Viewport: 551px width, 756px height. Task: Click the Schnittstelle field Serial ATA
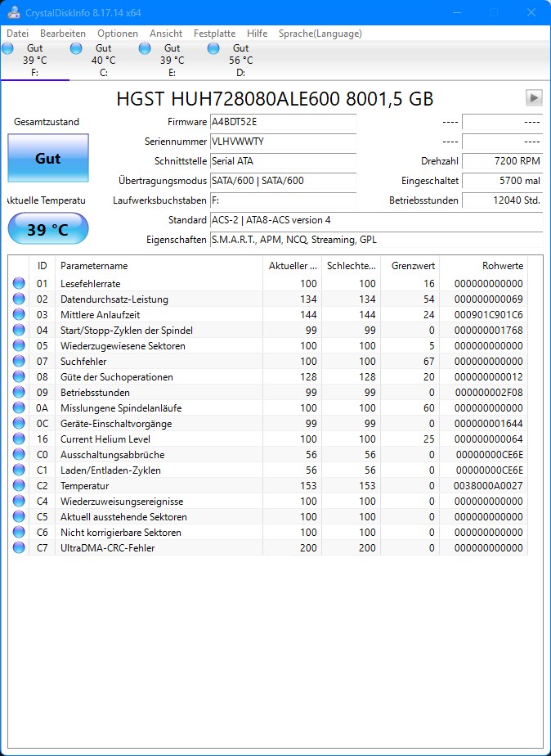[x=283, y=161]
